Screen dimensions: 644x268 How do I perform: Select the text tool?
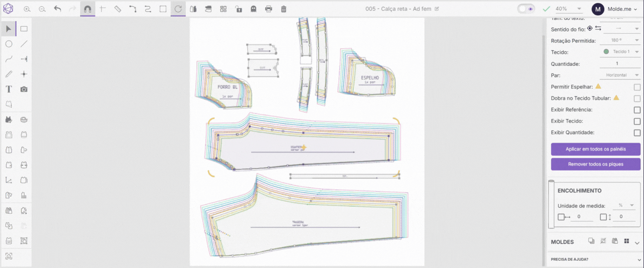[x=9, y=89]
